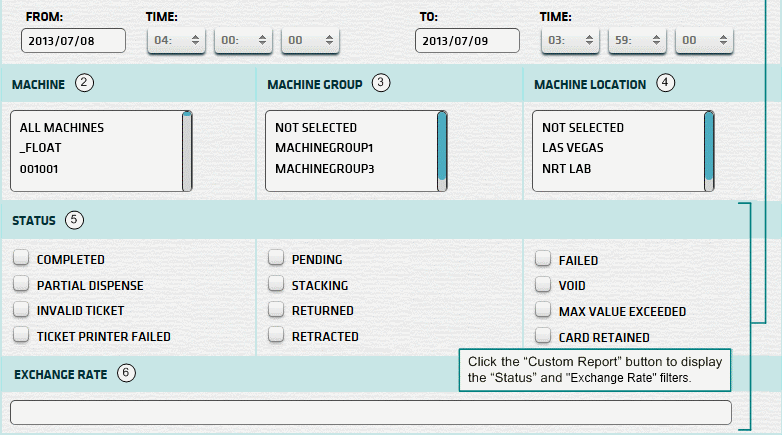This screenshot has height=435, width=782.
Task: Enable the FAILED status filter
Action: (x=543, y=258)
